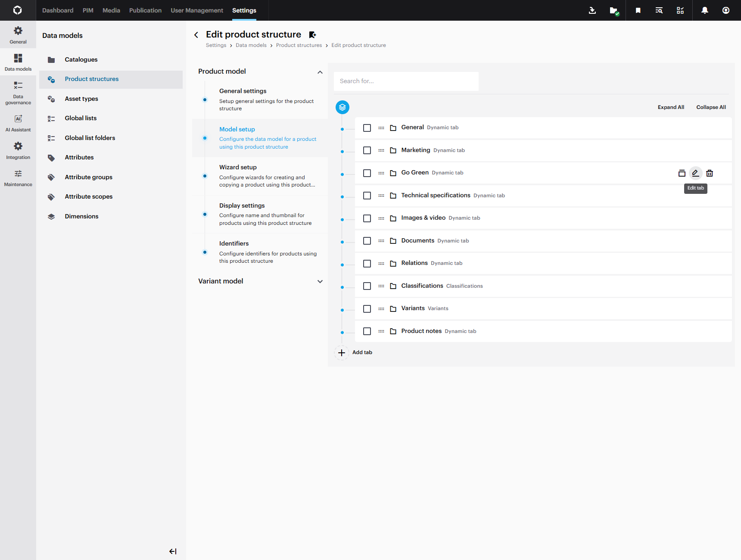This screenshot has width=741, height=560.
Task: Click the collapse icon on Go Green row
Action: point(682,173)
